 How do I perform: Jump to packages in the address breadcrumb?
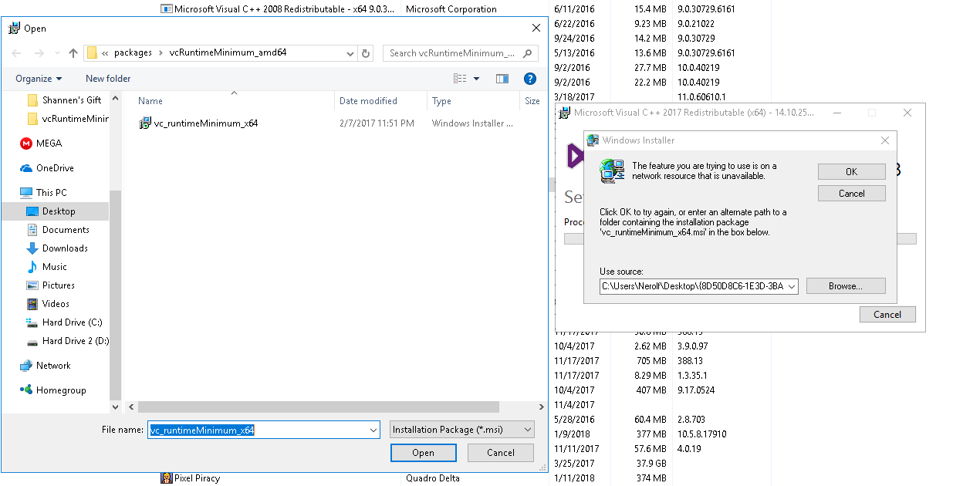point(133,53)
